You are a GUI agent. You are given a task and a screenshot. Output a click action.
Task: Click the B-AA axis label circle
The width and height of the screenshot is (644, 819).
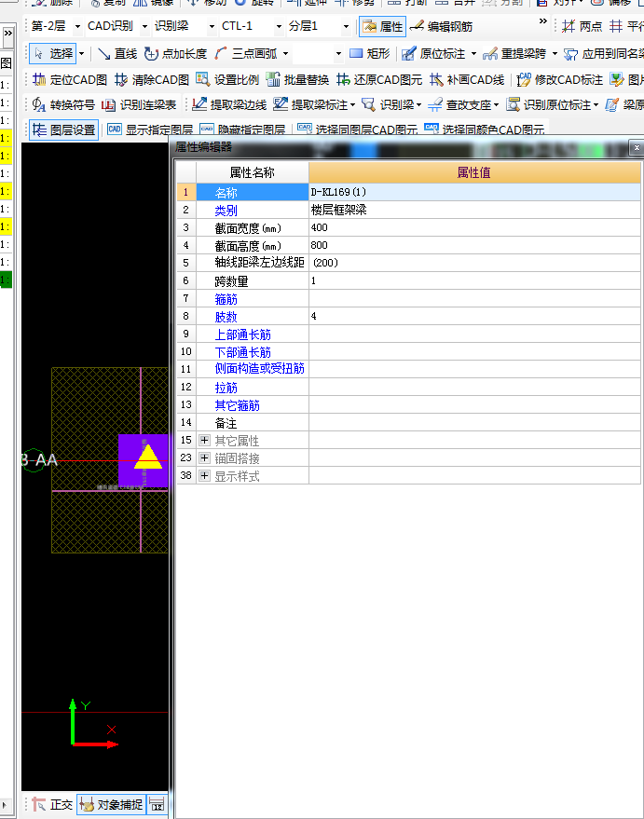(34, 460)
